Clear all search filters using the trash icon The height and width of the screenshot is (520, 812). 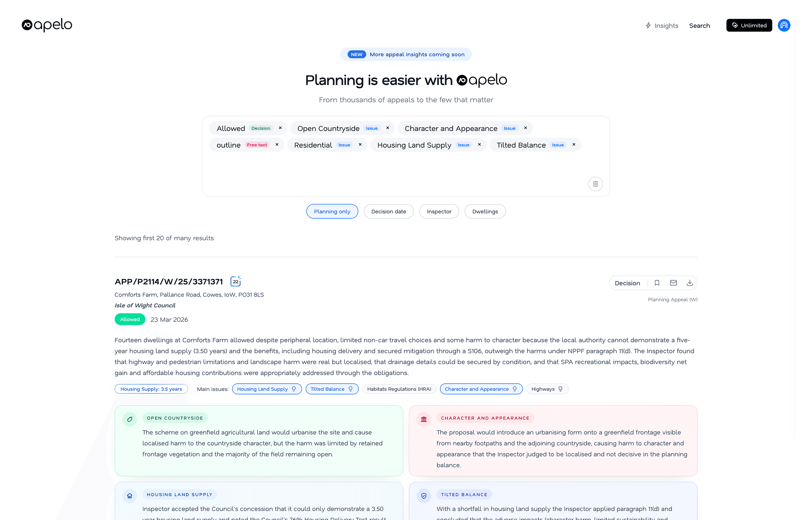pos(595,184)
